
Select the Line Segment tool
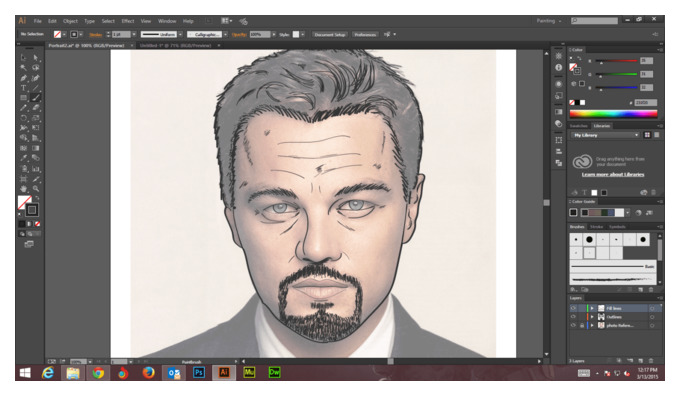[36, 88]
